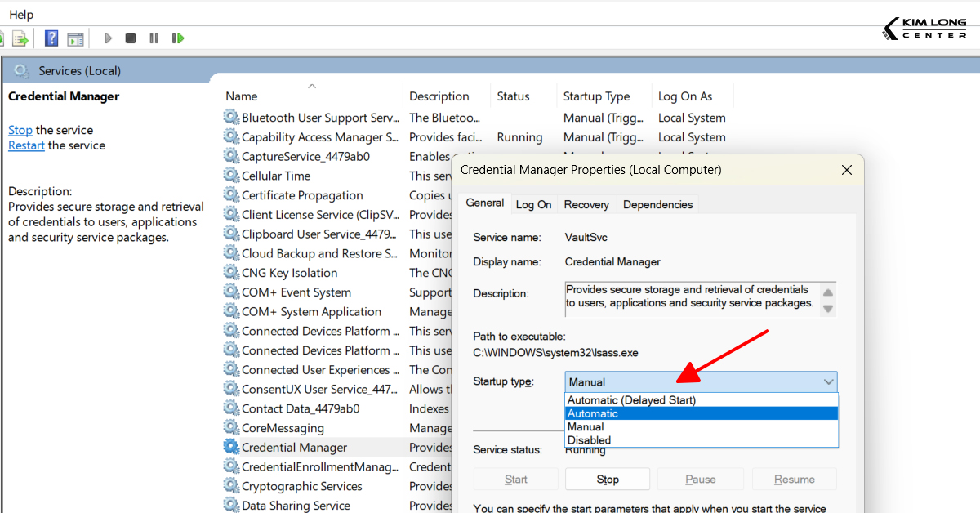Pause the service with the pause toolbar icon
Screen dimensions: 980x513
click(x=154, y=38)
